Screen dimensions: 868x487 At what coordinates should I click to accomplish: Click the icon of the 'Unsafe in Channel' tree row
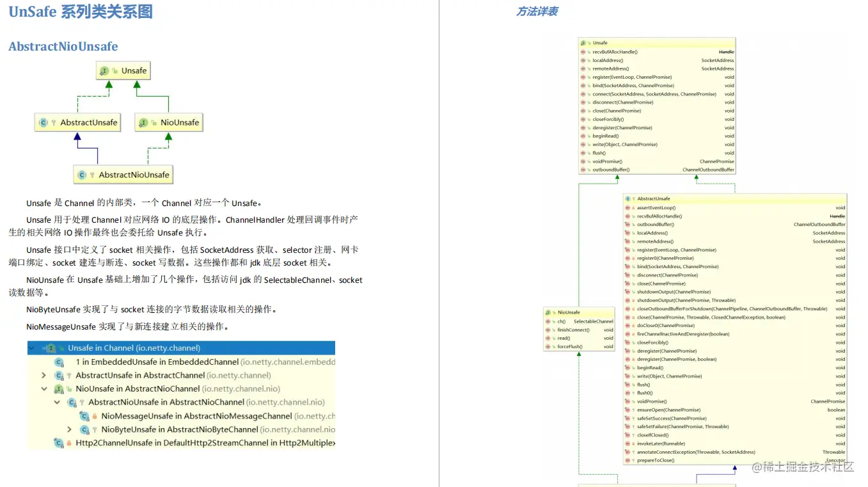point(51,348)
